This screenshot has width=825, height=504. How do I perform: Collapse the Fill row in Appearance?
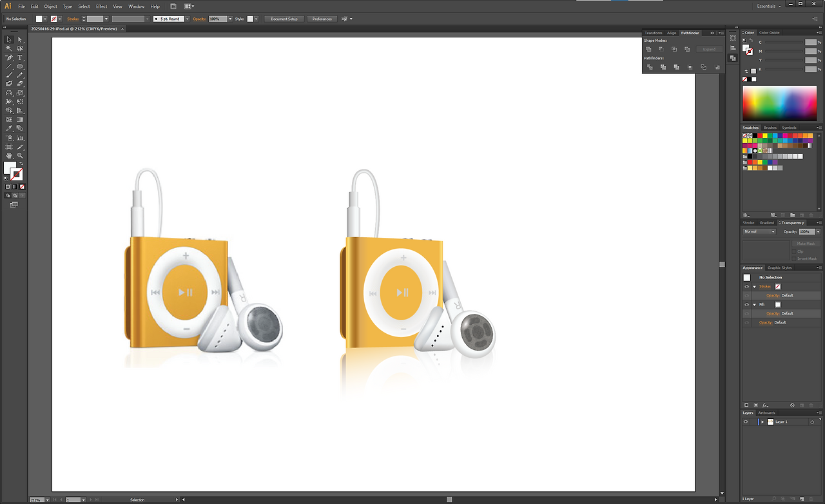754,304
